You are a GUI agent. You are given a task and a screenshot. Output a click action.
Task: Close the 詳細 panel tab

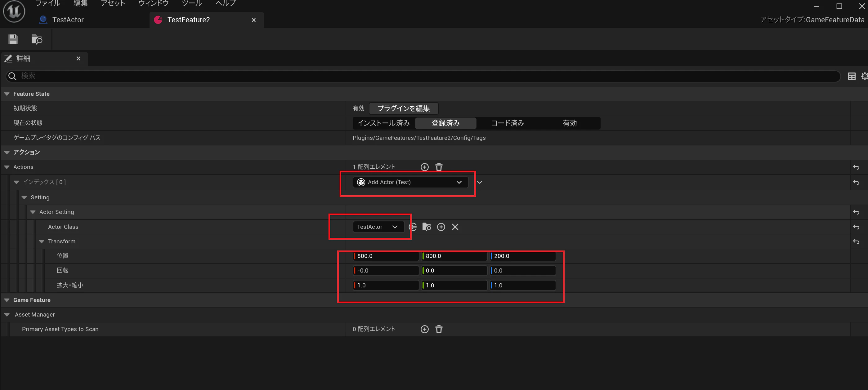[x=78, y=59]
